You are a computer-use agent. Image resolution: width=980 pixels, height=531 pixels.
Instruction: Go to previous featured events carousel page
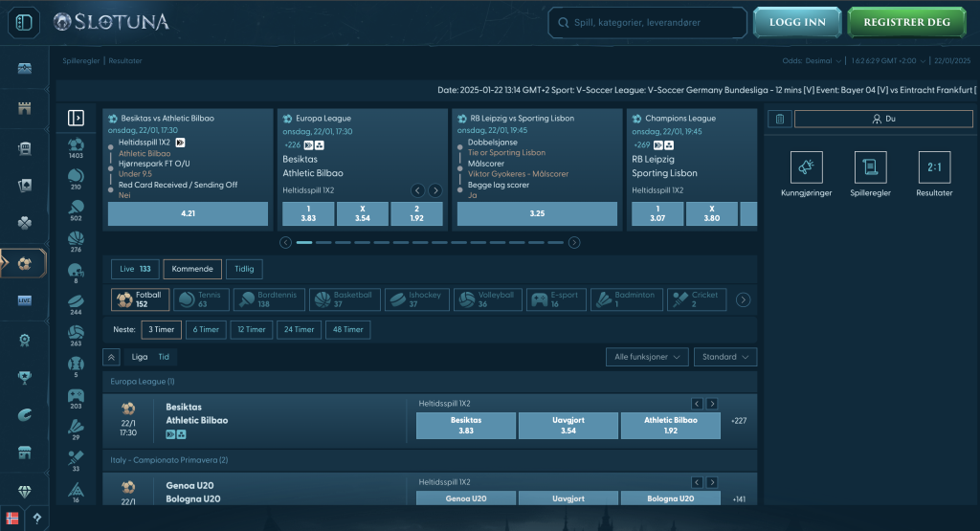click(x=285, y=242)
